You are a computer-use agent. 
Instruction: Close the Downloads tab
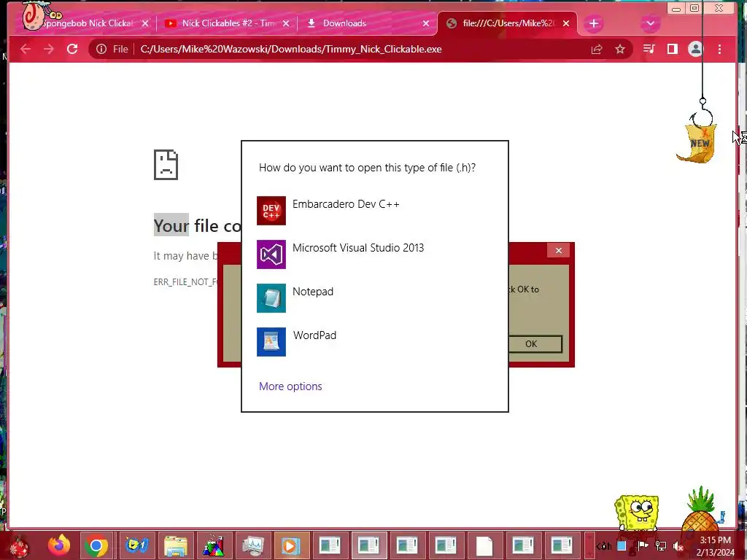(x=426, y=23)
